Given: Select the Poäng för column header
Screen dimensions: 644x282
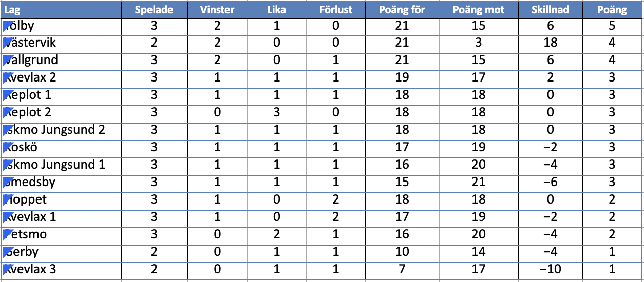Looking at the screenshot, I should pyautogui.click(x=402, y=10).
